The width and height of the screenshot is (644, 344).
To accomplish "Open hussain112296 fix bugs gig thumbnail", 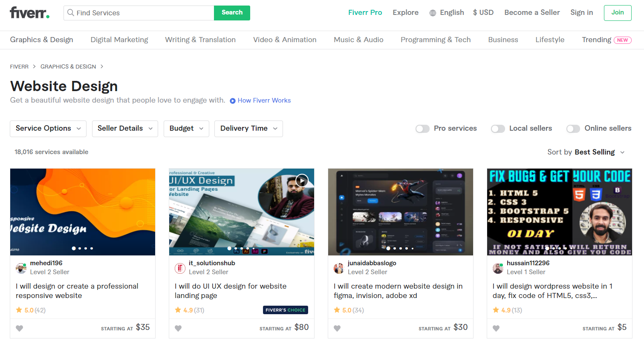I will point(560,212).
